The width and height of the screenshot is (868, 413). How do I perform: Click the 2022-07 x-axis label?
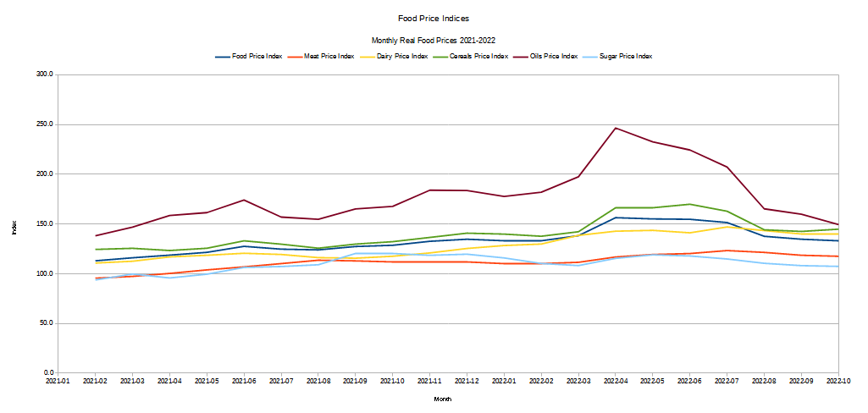point(727,382)
